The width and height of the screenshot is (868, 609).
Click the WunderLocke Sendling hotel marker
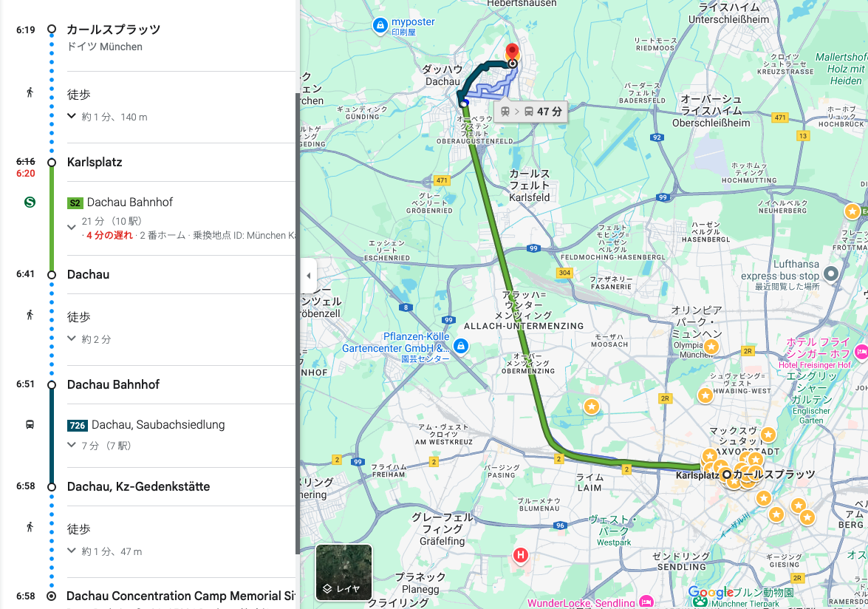point(646,602)
